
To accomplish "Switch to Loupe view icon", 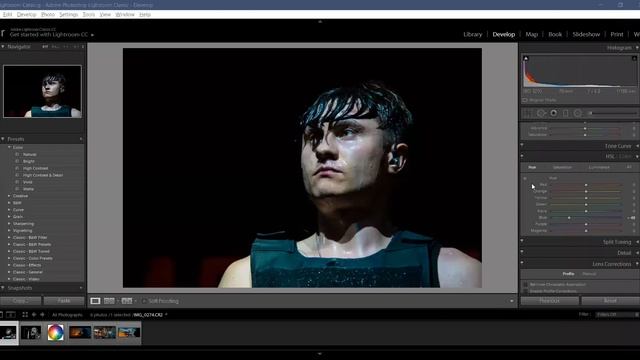I will click(95, 301).
